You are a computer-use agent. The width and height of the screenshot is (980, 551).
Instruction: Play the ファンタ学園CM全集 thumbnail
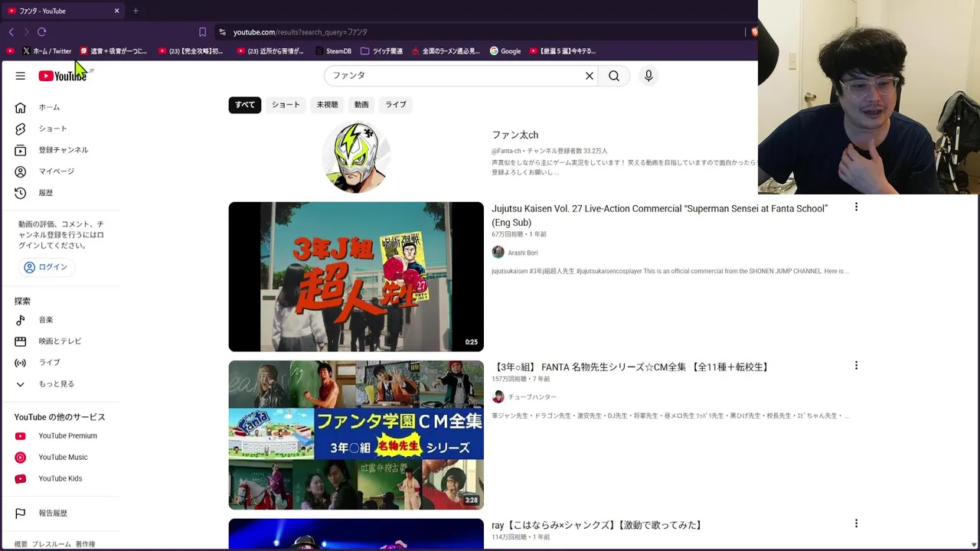pos(356,435)
